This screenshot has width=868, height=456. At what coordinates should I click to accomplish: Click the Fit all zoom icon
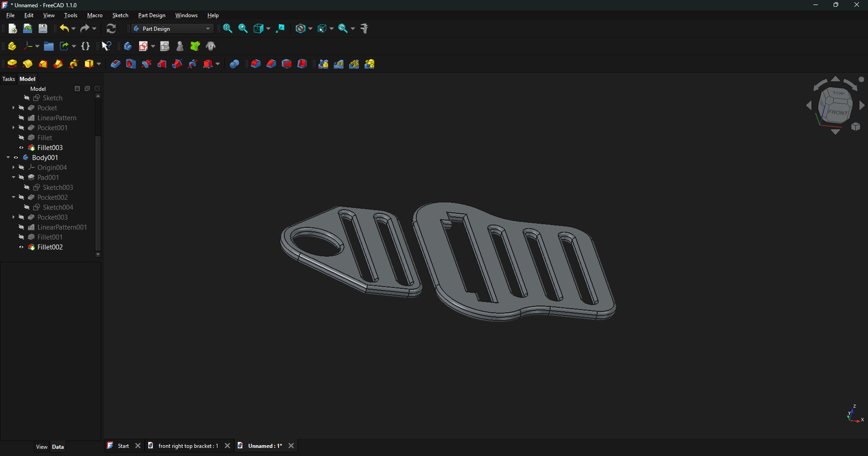228,28
